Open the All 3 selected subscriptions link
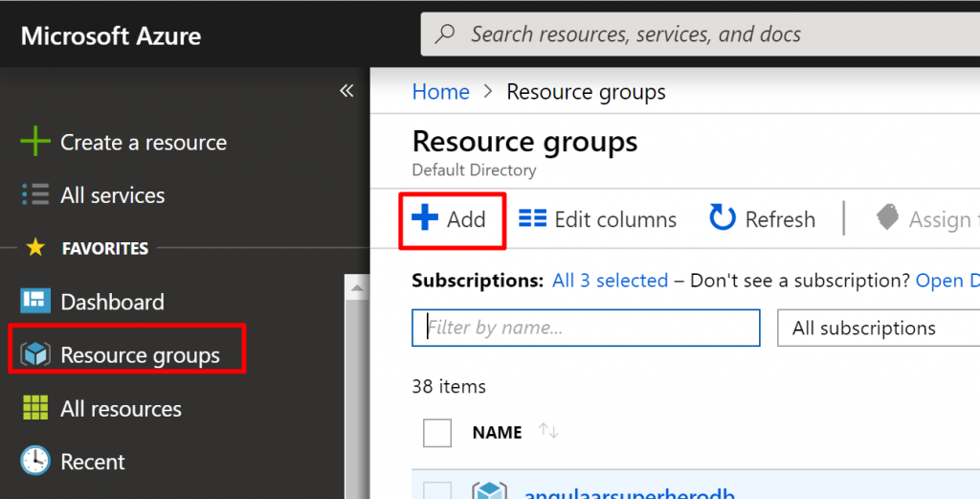 (x=610, y=281)
